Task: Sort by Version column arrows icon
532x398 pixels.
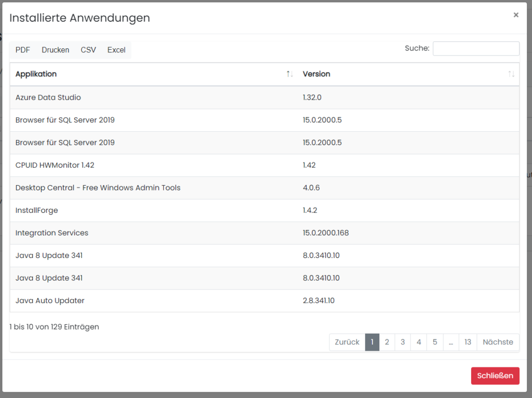Action: pos(511,74)
